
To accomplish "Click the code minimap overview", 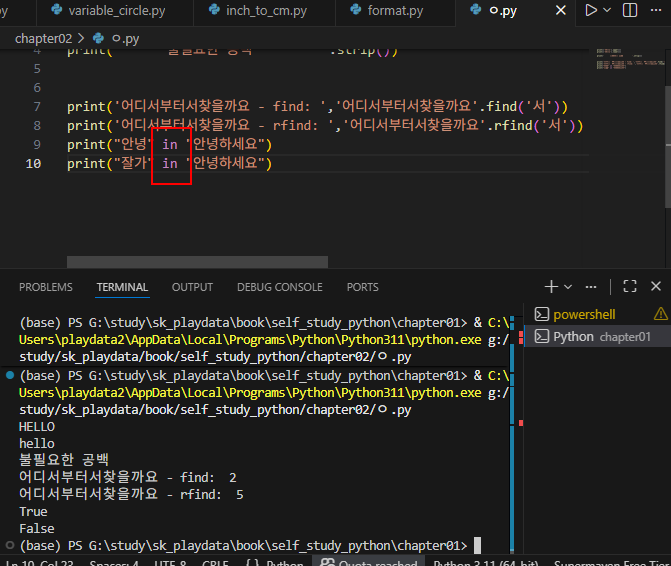I will (631, 59).
